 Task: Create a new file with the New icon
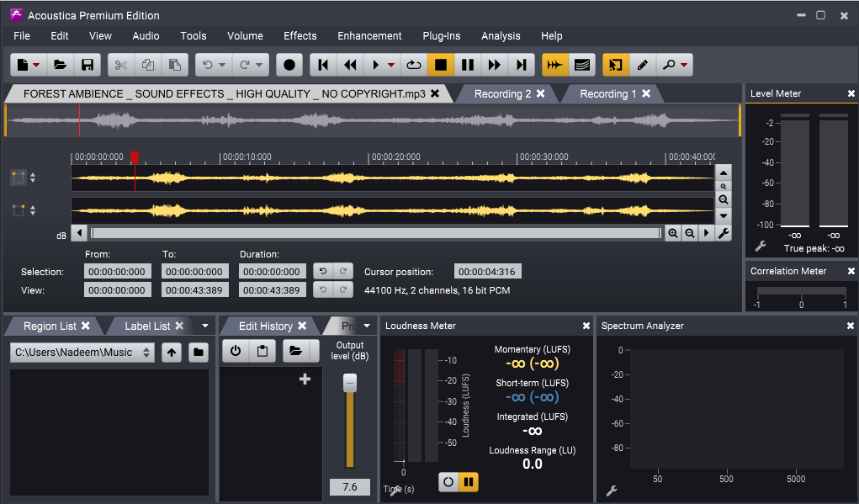click(x=23, y=65)
